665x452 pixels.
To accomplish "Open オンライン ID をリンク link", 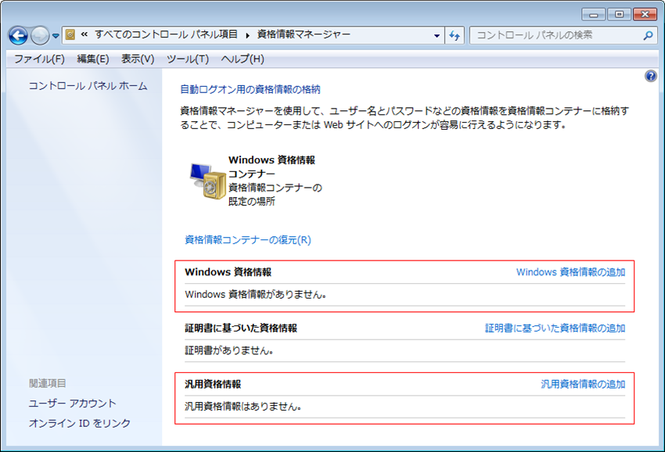I will point(79,423).
